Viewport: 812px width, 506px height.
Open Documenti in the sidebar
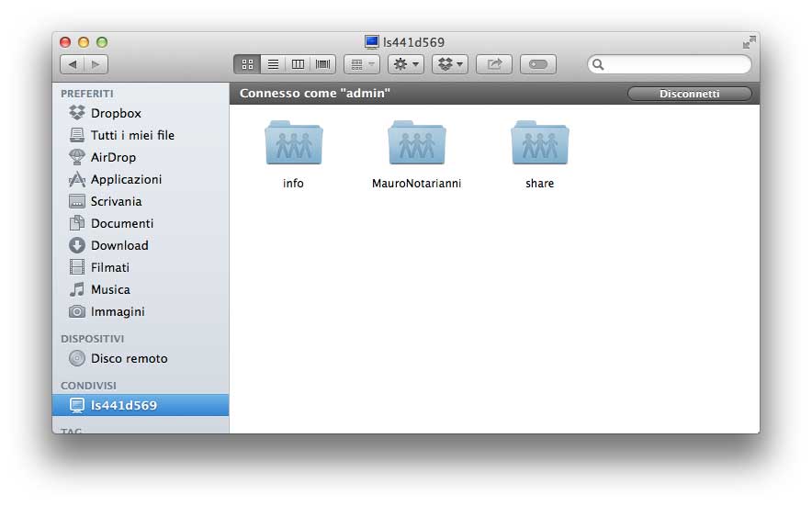click(x=141, y=223)
